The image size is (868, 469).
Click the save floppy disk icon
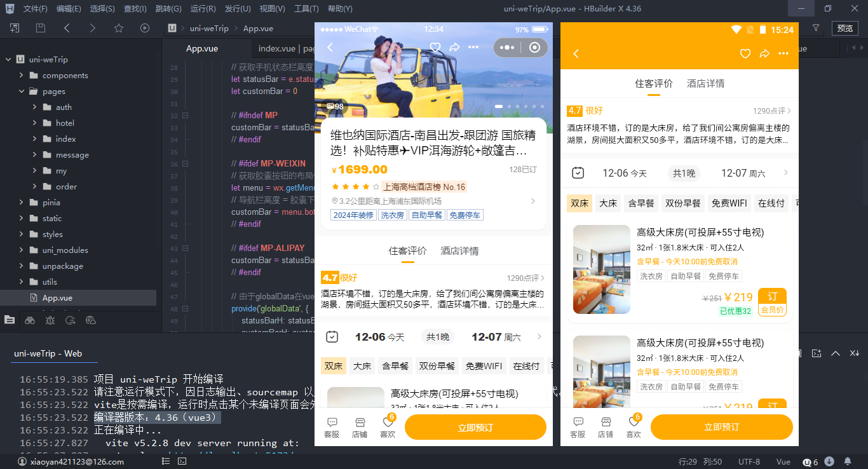(41, 28)
